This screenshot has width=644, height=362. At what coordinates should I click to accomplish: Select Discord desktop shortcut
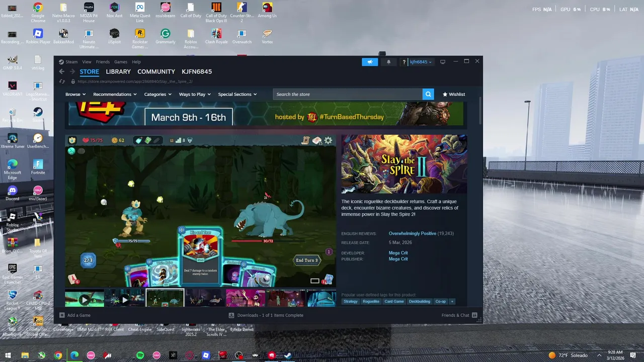pyautogui.click(x=12, y=193)
